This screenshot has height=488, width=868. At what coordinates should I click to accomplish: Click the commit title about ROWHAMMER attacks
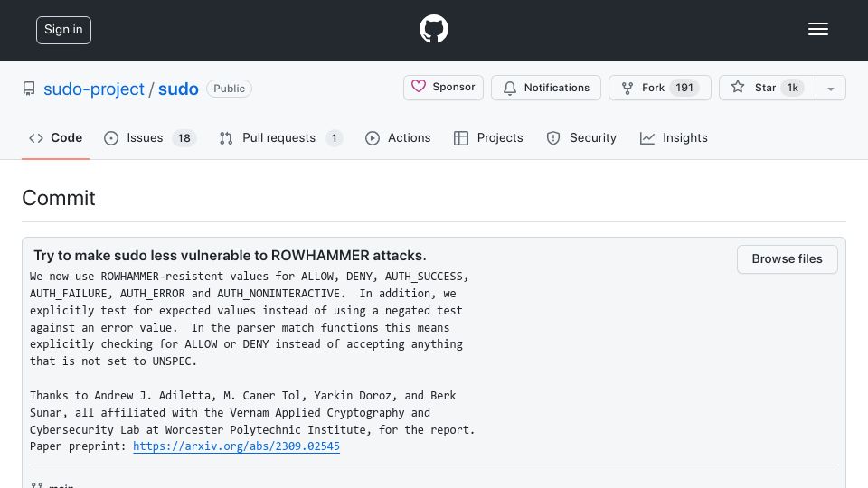[x=230, y=256]
